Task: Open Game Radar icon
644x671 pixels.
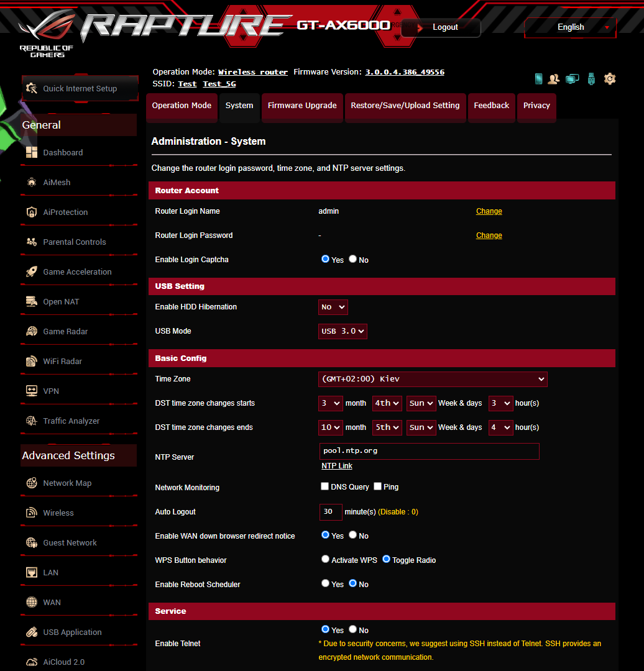Action: point(32,332)
